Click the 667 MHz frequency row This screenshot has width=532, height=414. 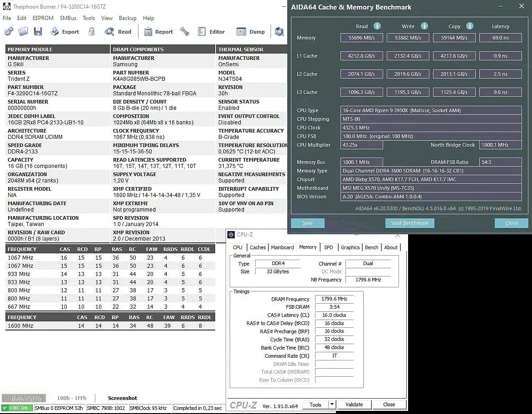[110, 307]
